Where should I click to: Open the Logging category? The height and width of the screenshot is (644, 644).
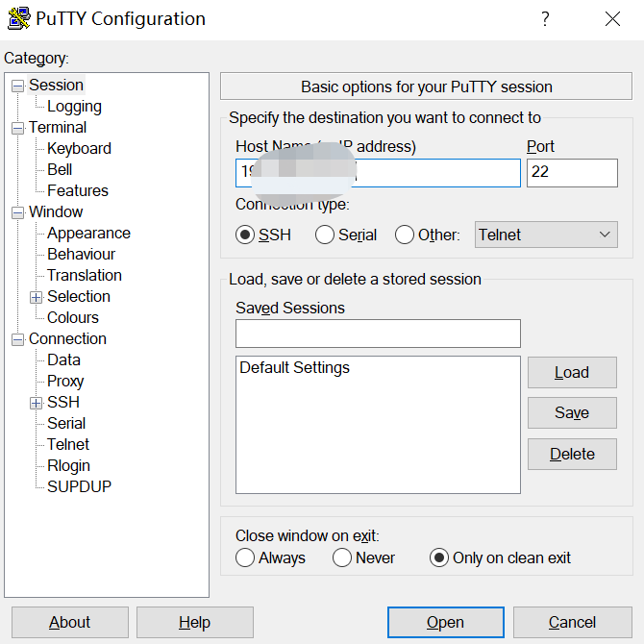tap(74, 107)
